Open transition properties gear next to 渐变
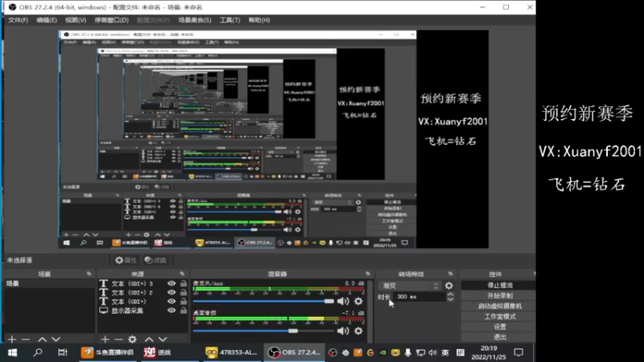Image resolution: width=644 pixels, height=362 pixels. tap(449, 286)
